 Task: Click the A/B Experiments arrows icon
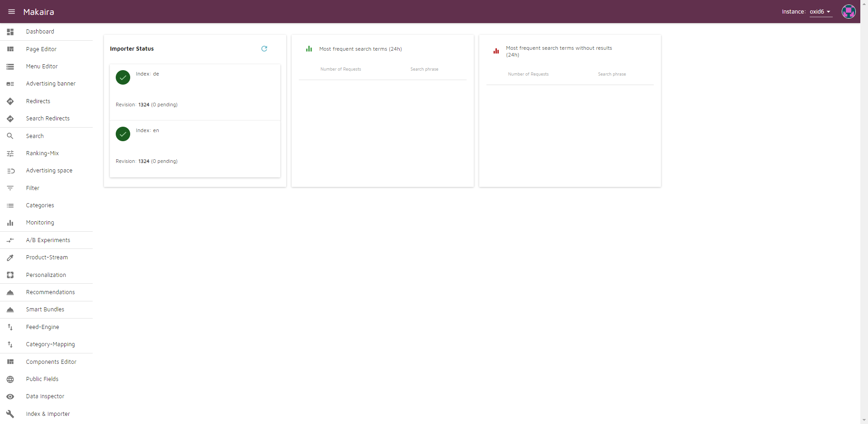tap(10, 240)
